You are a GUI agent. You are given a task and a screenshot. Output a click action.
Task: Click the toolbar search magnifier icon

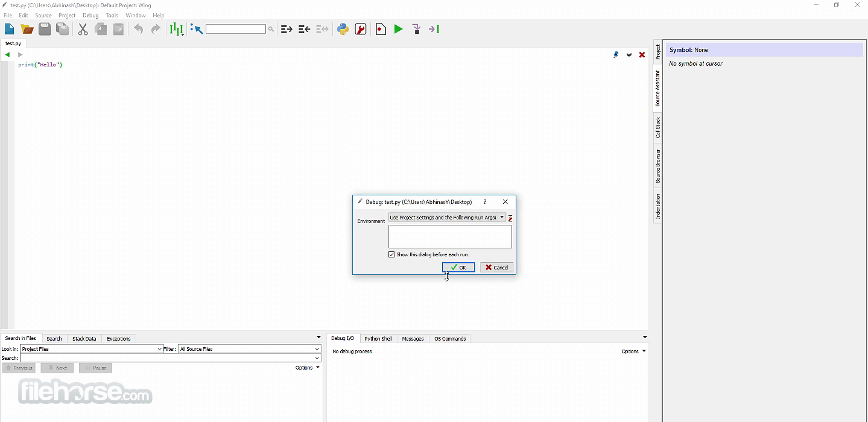pyautogui.click(x=271, y=29)
